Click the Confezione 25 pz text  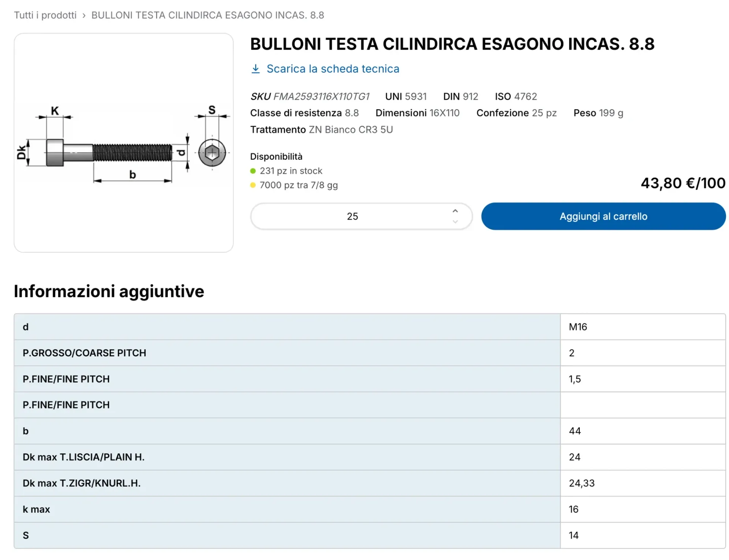point(516,113)
